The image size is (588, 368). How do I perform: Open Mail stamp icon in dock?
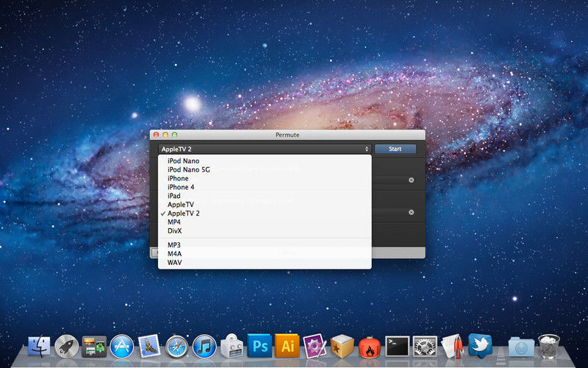[149, 346]
